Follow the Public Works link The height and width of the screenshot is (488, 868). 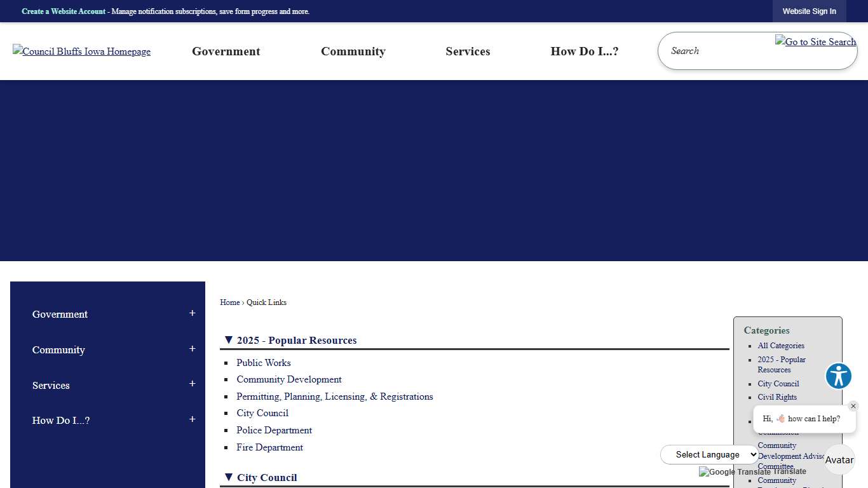point(263,363)
